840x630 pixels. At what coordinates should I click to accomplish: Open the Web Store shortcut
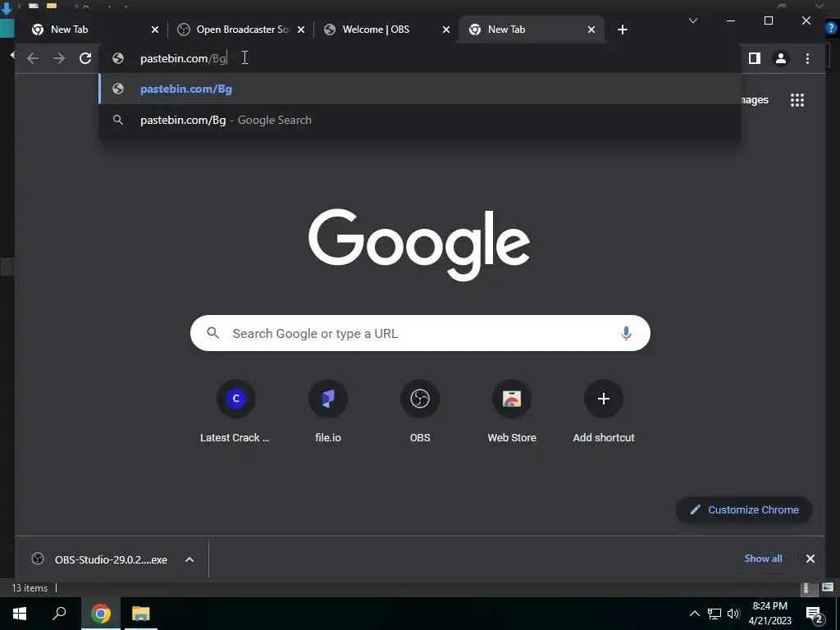point(512,412)
